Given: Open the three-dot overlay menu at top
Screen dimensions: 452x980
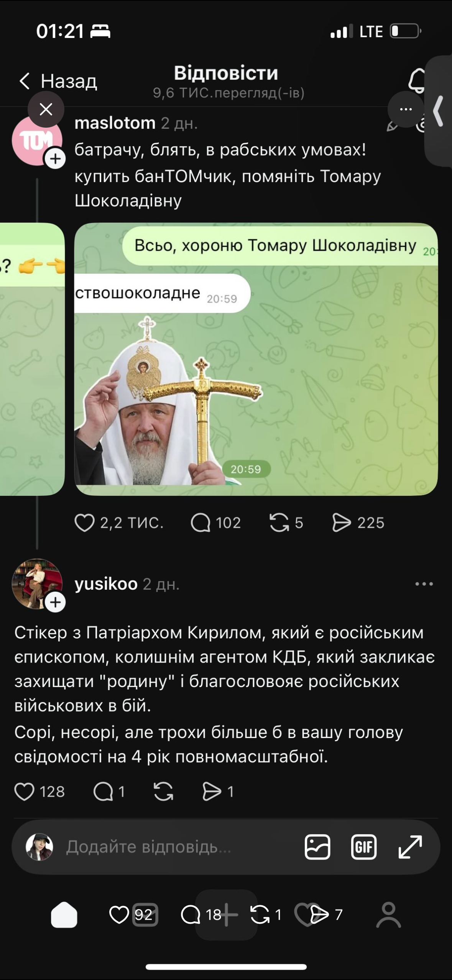Looking at the screenshot, I should click(406, 109).
